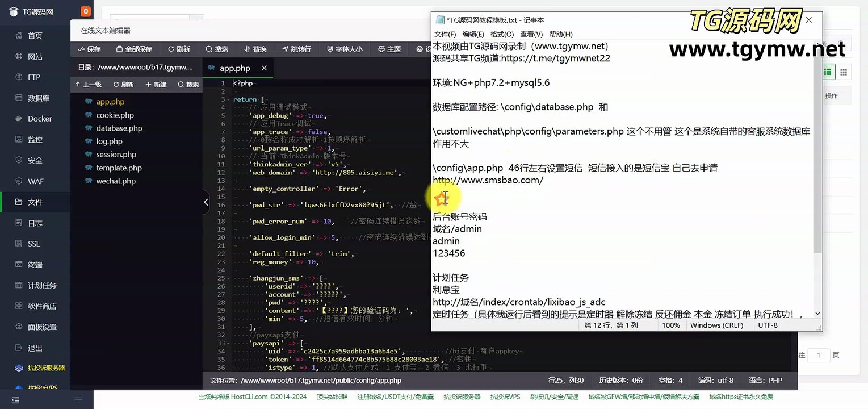Open 文件 in the panel sidebar
This screenshot has height=409, width=868.
pyautogui.click(x=35, y=202)
